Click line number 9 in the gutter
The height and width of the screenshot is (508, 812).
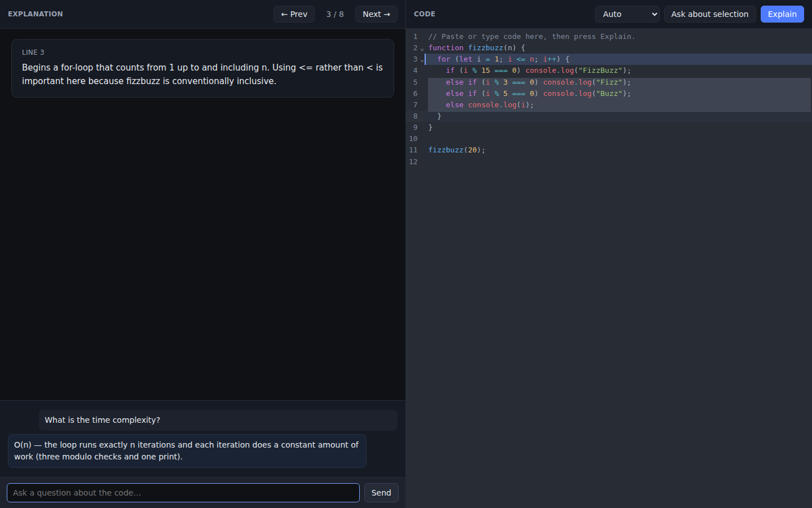click(416, 128)
